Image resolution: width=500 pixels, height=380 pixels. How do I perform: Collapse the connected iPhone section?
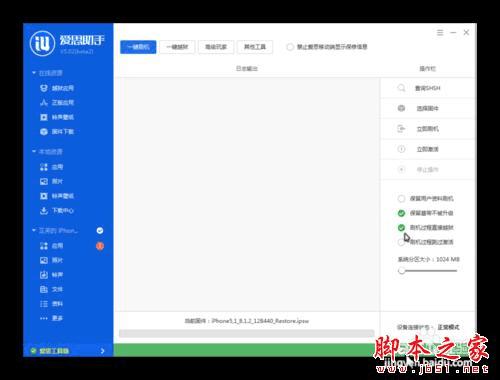(x=34, y=230)
